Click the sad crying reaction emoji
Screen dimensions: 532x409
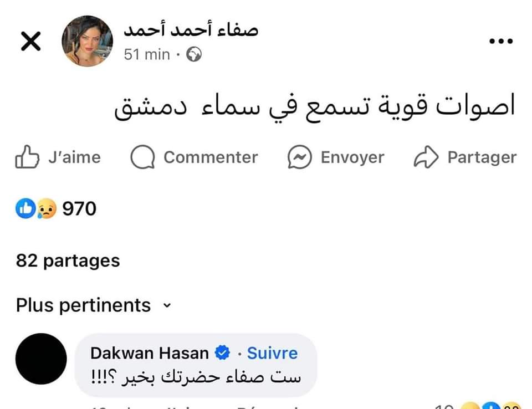coord(47,209)
